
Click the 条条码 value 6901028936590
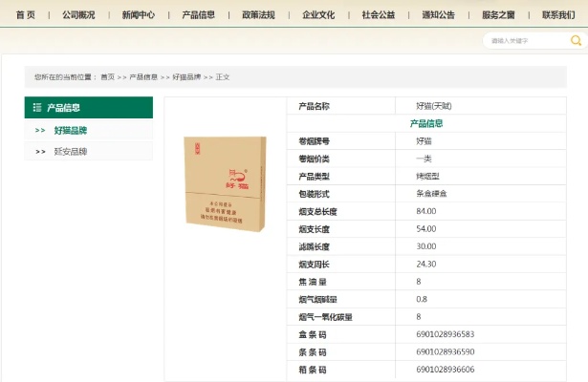point(446,352)
